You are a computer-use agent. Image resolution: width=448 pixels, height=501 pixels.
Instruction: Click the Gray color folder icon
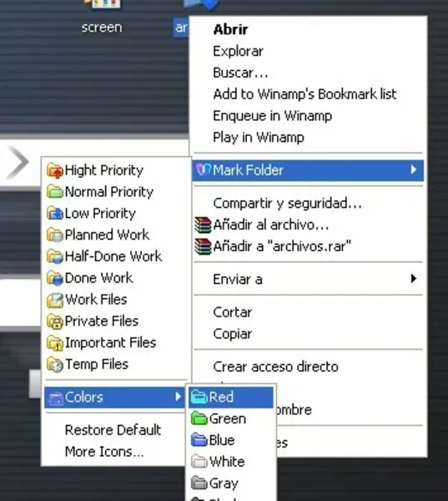click(199, 483)
